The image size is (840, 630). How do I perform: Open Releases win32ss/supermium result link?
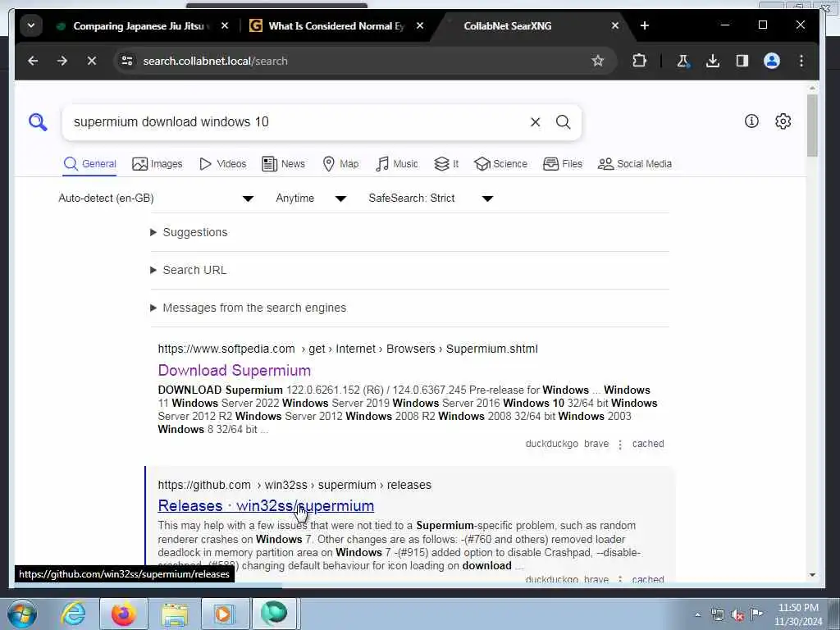266,505
